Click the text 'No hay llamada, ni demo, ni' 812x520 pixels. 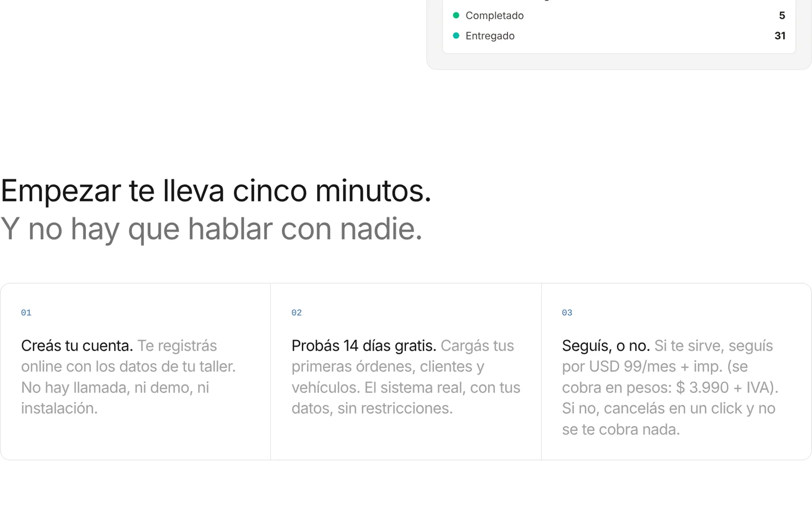point(115,388)
